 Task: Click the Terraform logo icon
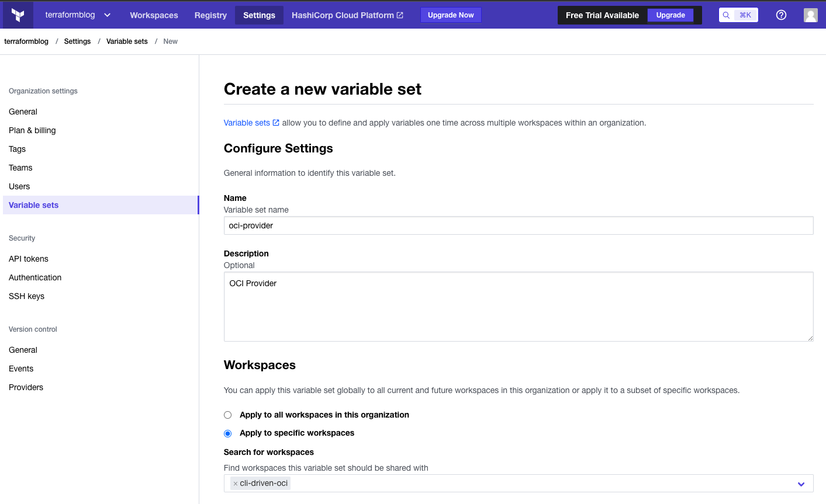click(16, 15)
